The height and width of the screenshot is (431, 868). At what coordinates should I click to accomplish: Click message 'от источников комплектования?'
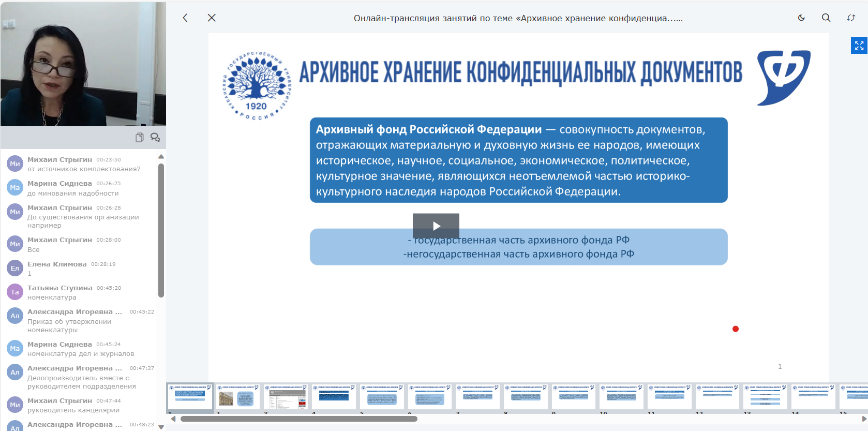tap(84, 169)
